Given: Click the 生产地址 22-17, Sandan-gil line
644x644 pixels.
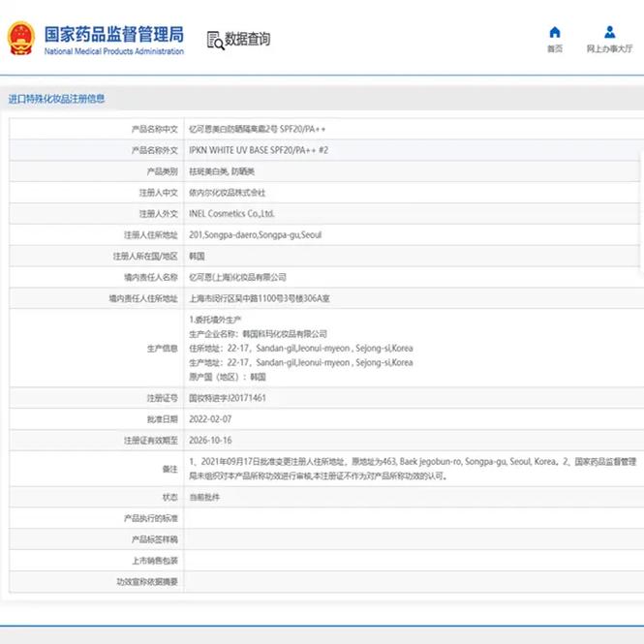Looking at the screenshot, I should 300,362.
